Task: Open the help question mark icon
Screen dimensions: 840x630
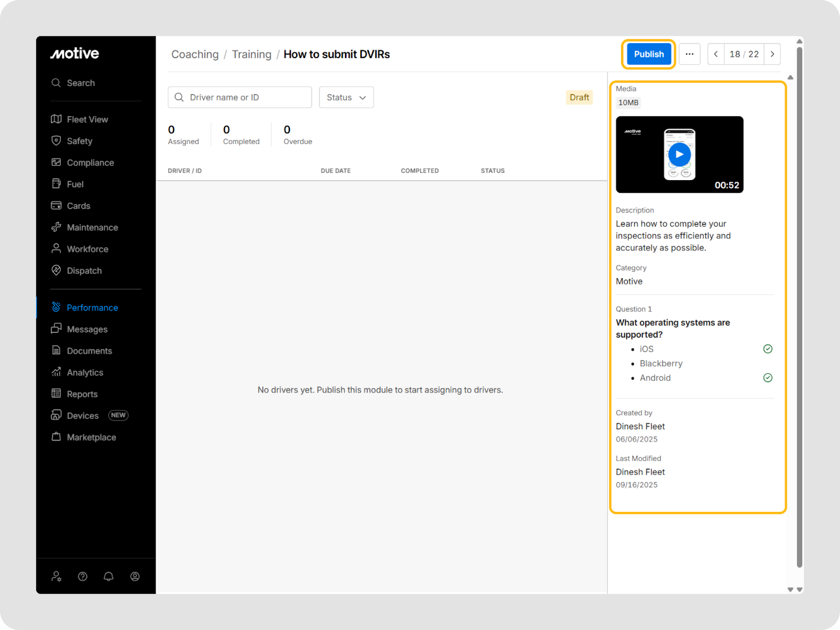Action: click(x=82, y=576)
